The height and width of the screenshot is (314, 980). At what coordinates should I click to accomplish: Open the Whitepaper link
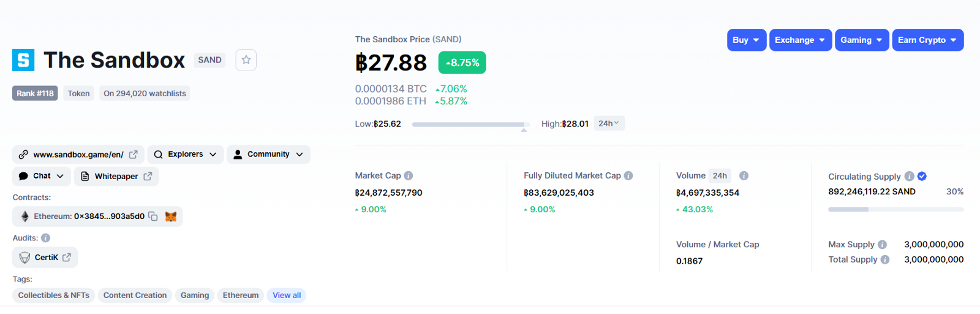pyautogui.click(x=116, y=176)
